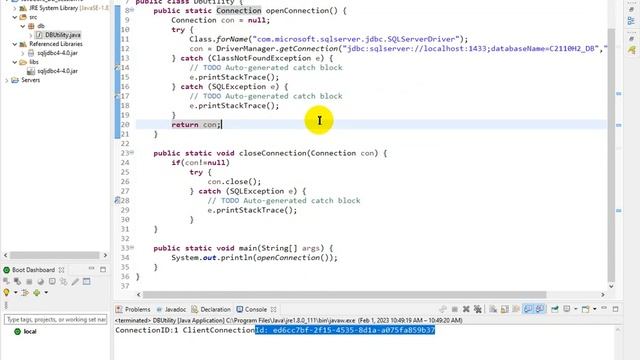This screenshot has width=640, height=360.
Task: Click the Boot Dashboard tag filter field
Action: tap(56, 319)
